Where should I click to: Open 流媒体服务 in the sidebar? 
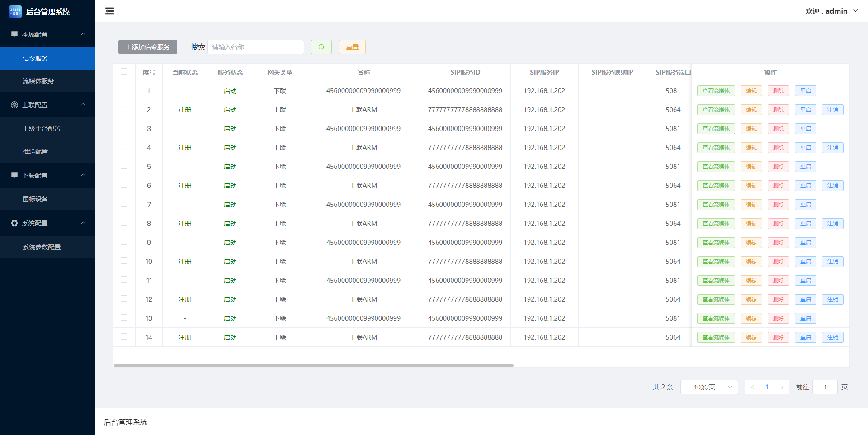tap(38, 81)
